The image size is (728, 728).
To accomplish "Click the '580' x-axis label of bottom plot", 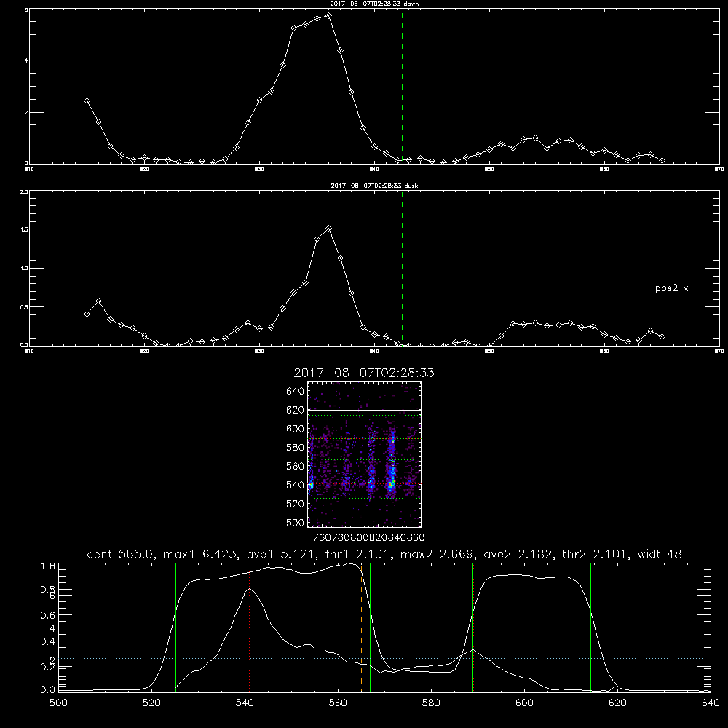I will [x=431, y=703].
